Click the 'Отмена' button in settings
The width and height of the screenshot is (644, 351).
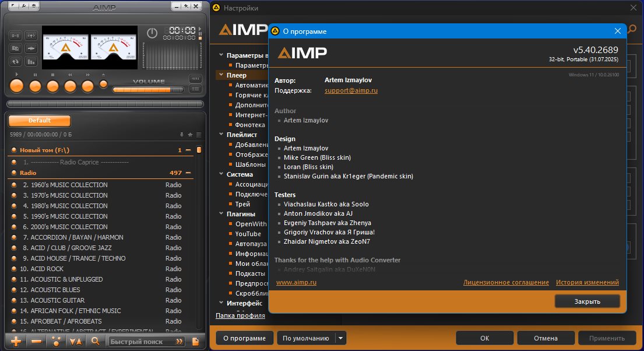[x=546, y=338]
